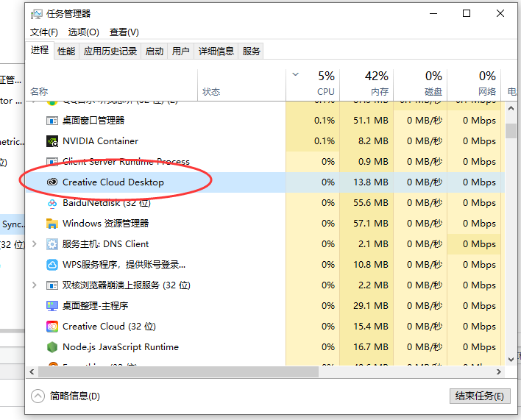Click the vertical scrollbar up arrow
This screenshot has width=521, height=420.
[x=511, y=108]
